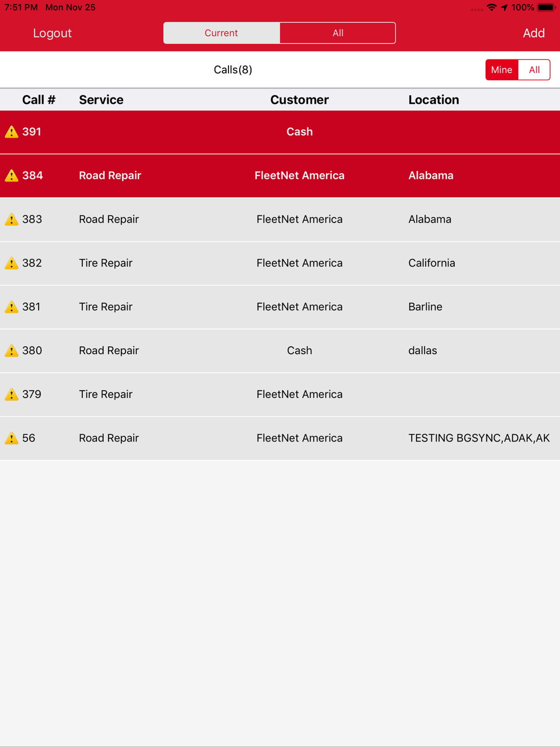Image resolution: width=560 pixels, height=747 pixels.
Task: Tap the warning icon for call 382
Action: [x=11, y=263]
